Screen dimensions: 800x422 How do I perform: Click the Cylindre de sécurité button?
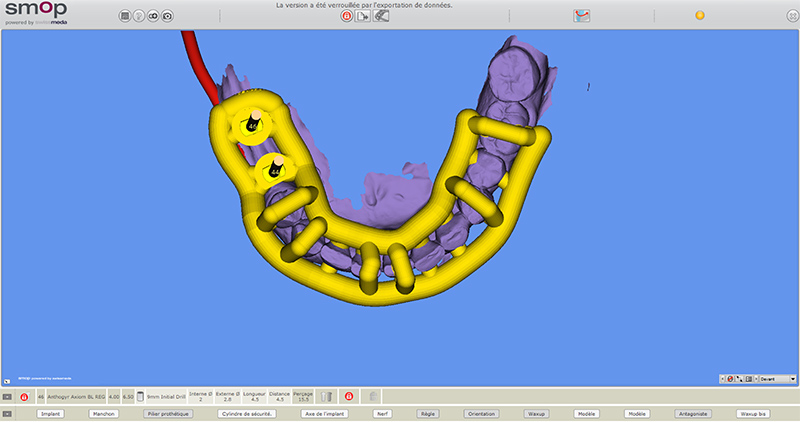pyautogui.click(x=246, y=413)
